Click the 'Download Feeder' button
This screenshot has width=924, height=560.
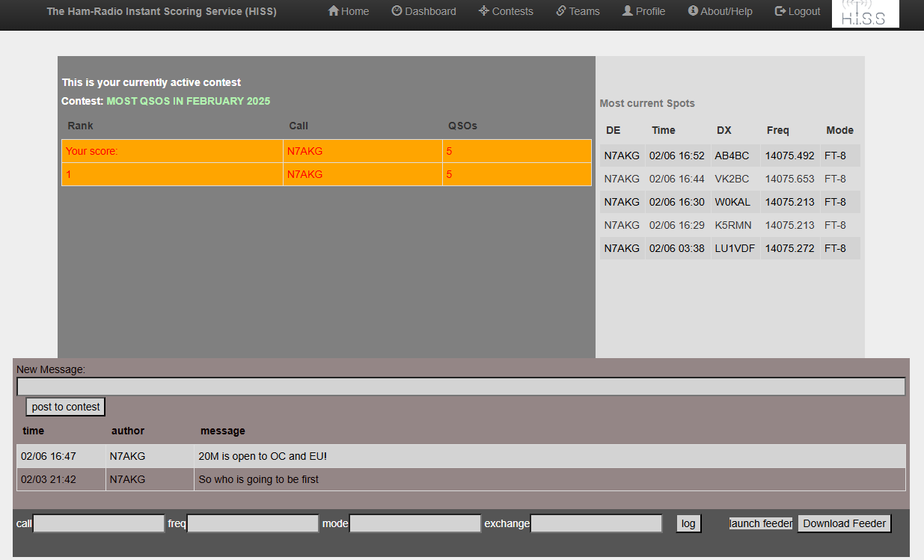click(x=845, y=523)
